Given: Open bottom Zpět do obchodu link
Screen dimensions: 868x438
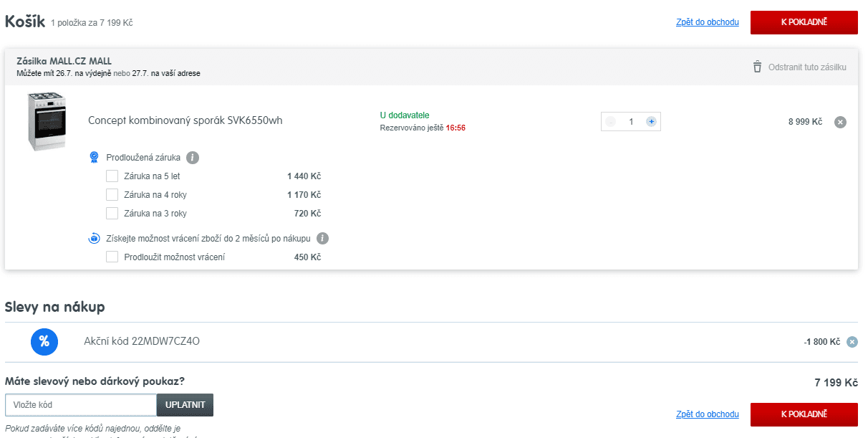Looking at the screenshot, I should click(708, 414).
